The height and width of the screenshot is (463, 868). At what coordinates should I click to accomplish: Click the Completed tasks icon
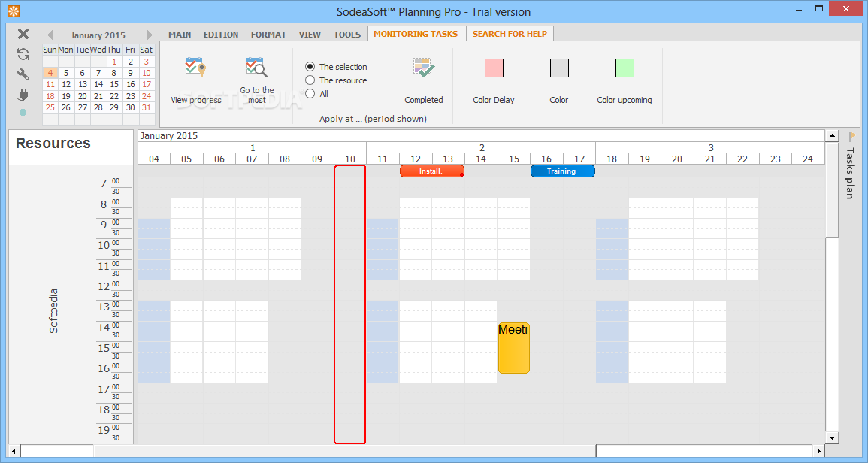coord(424,68)
